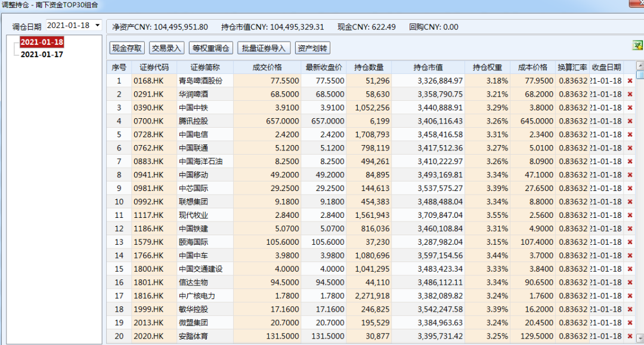Sort by the 序号 column header
Viewport: 644px width, 345px height.
click(x=119, y=67)
